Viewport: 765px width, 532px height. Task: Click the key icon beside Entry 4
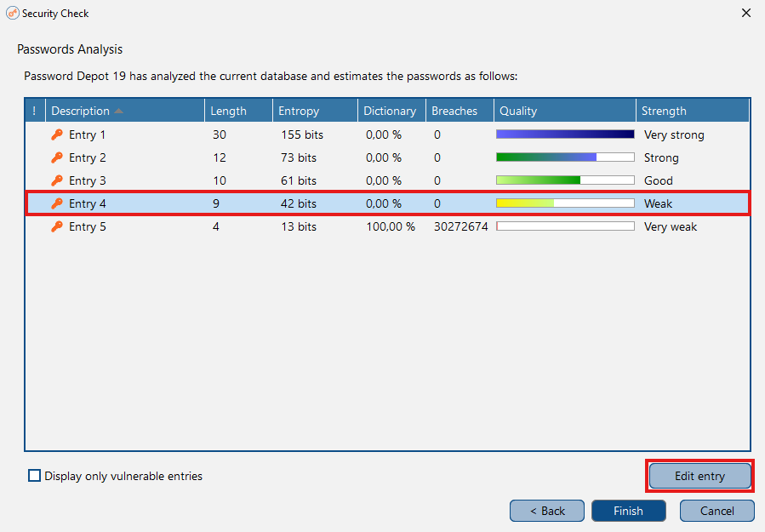(x=57, y=203)
